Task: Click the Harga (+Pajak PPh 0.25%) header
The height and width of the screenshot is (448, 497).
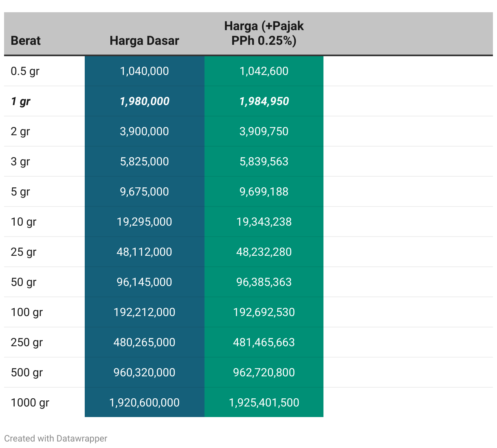Action: (x=264, y=33)
